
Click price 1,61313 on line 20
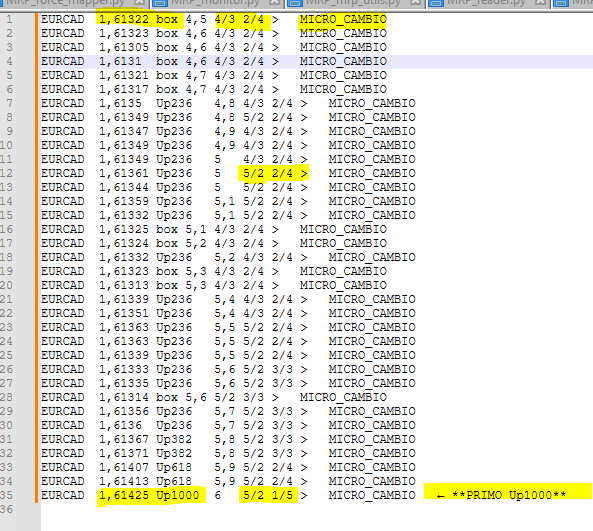click(x=124, y=285)
